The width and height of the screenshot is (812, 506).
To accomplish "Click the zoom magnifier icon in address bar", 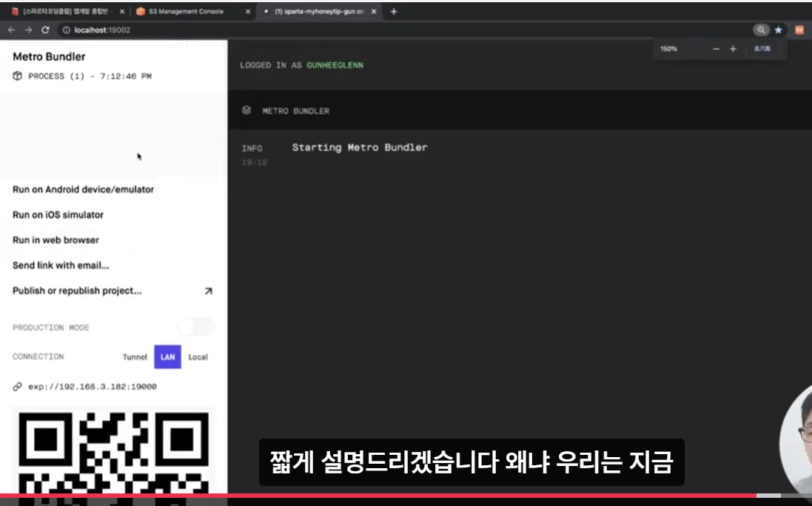I will click(x=761, y=30).
